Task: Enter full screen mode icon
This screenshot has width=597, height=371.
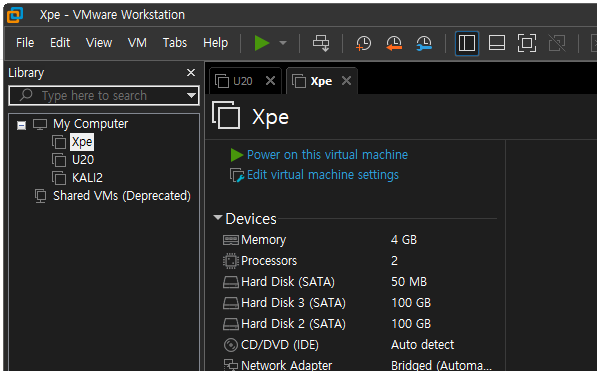Action: pyautogui.click(x=527, y=43)
